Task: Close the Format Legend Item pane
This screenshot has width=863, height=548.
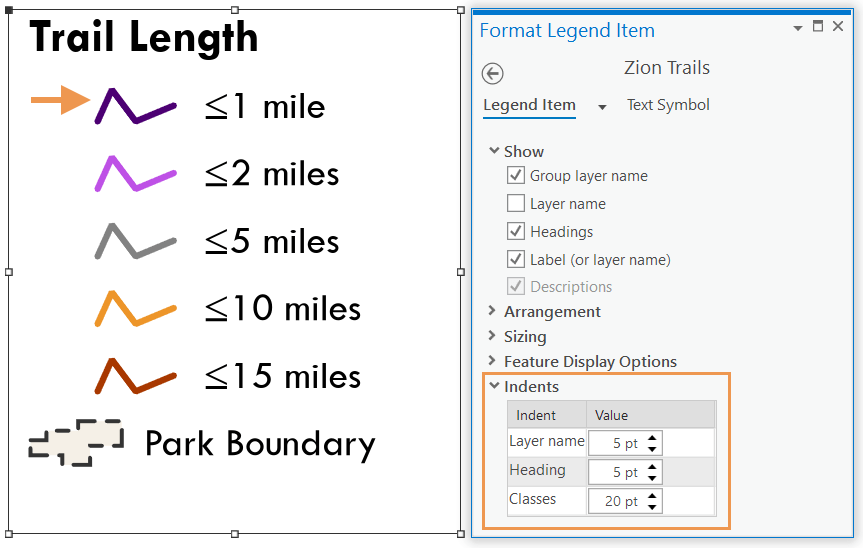Action: 838,26
